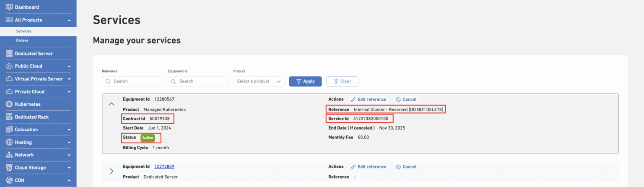The height and width of the screenshot is (187, 644).
Task: Expand the Colocation submenu arrow
Action: tap(69, 130)
